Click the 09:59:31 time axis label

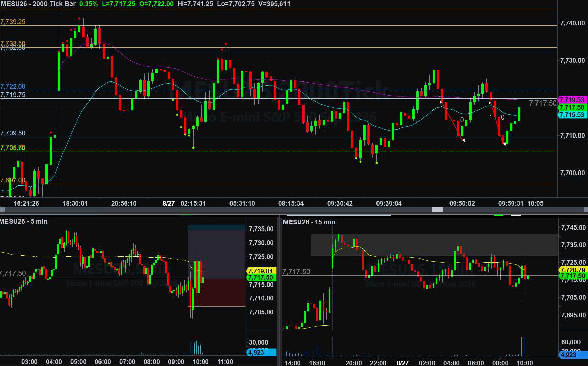[511, 203]
